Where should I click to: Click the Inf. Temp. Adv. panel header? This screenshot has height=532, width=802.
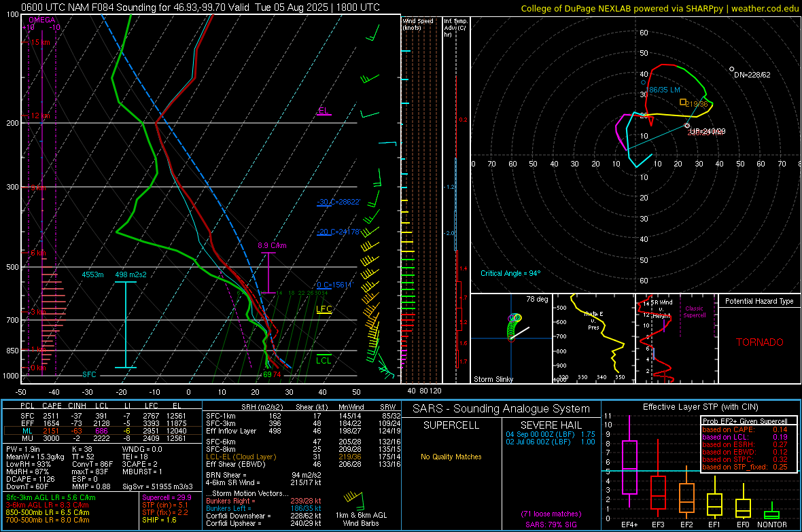coord(455,28)
